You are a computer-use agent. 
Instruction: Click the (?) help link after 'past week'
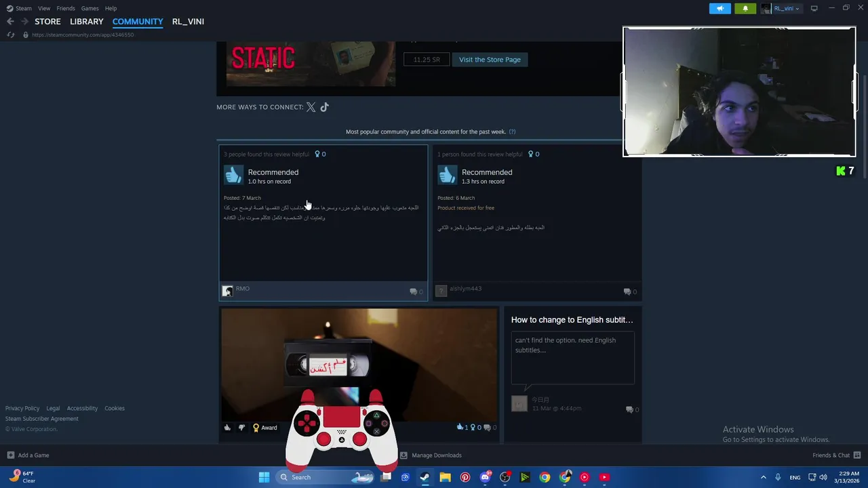[512, 131]
